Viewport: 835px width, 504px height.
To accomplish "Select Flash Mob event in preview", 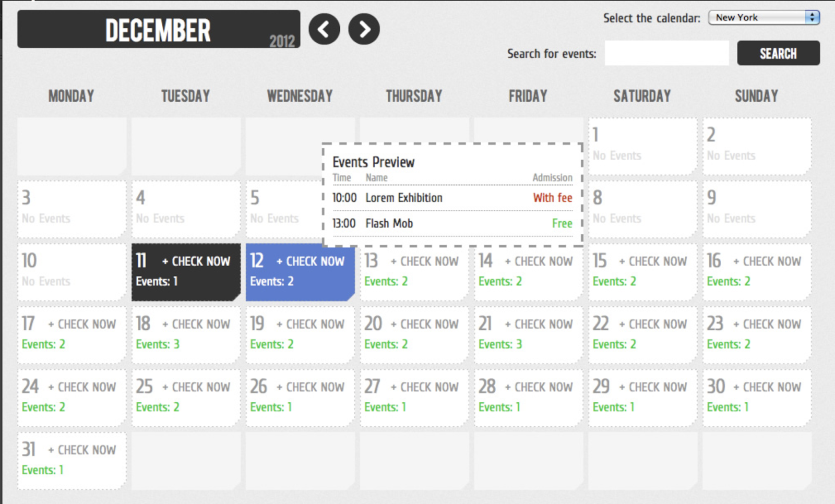I will pos(389,224).
